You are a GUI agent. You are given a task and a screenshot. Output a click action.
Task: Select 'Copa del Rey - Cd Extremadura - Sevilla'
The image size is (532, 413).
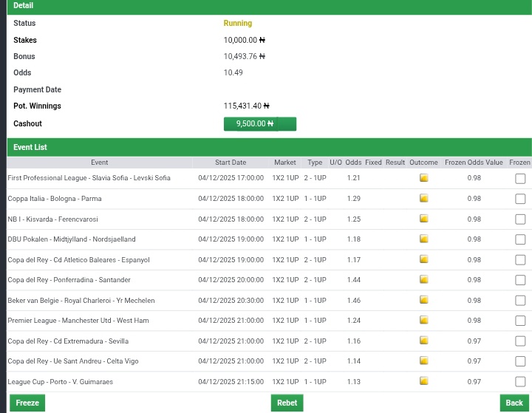(x=68, y=341)
